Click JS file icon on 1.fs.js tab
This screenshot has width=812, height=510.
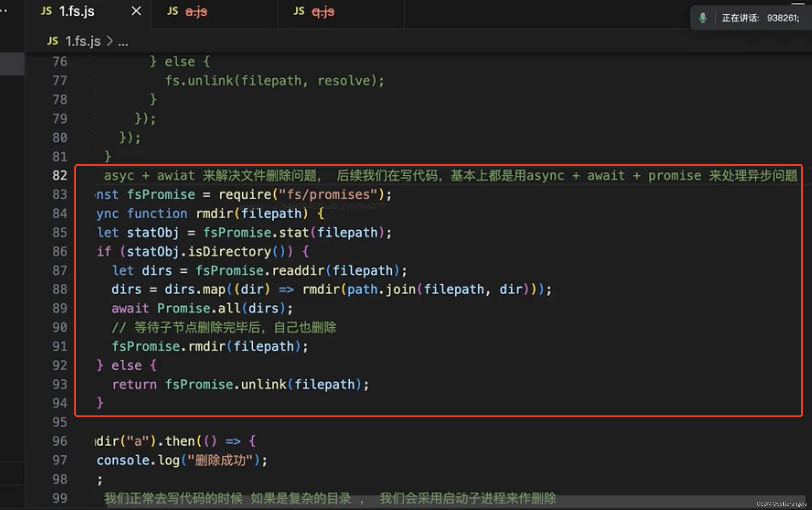pos(46,11)
